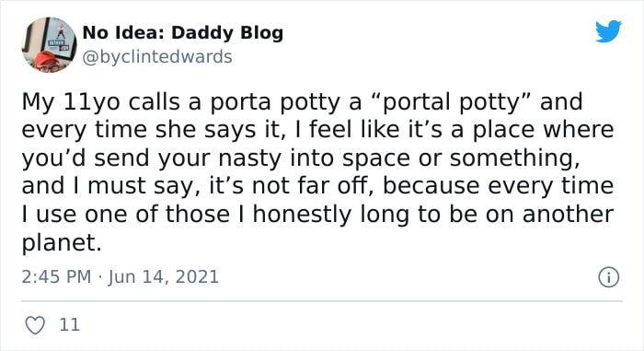View the 11 likes count
The width and height of the screenshot is (644, 351).
pyautogui.click(x=69, y=325)
